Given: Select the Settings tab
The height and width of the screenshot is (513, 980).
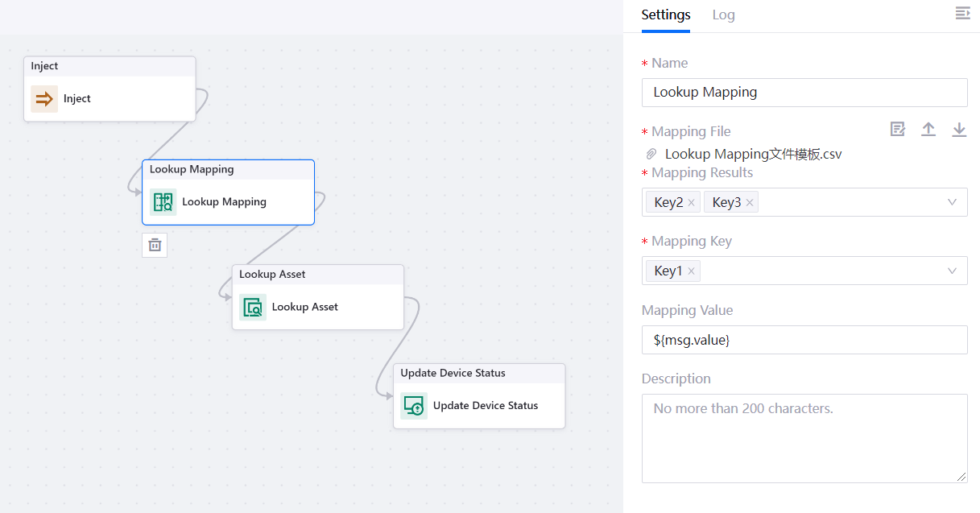Looking at the screenshot, I should 665,14.
